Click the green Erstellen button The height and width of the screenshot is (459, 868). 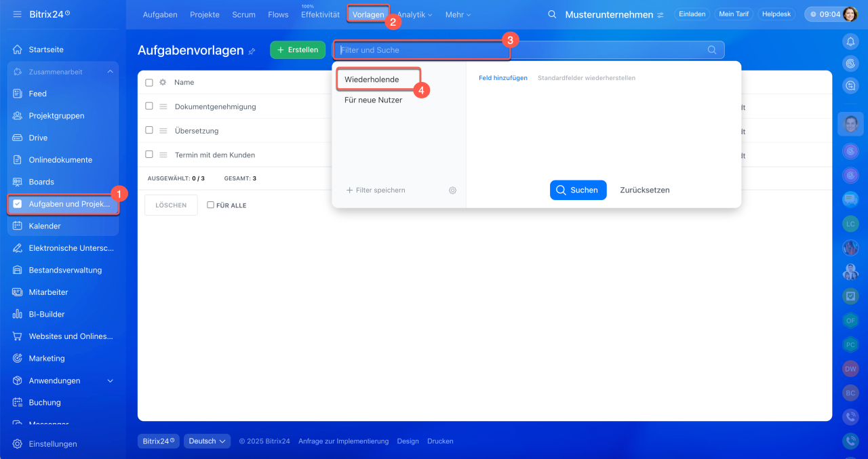pos(298,49)
